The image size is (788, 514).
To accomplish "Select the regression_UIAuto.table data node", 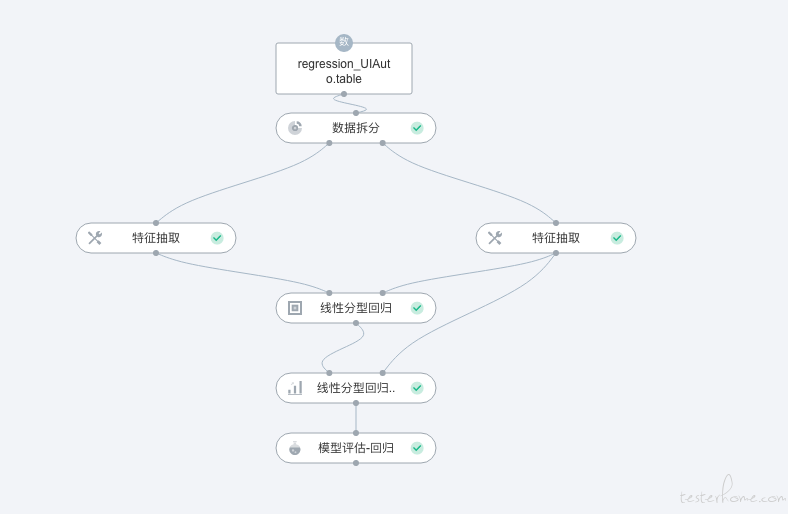I will point(344,70).
